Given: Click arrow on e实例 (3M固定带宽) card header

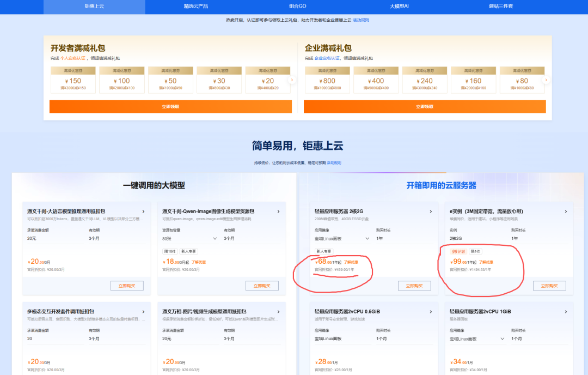Looking at the screenshot, I should tap(565, 211).
